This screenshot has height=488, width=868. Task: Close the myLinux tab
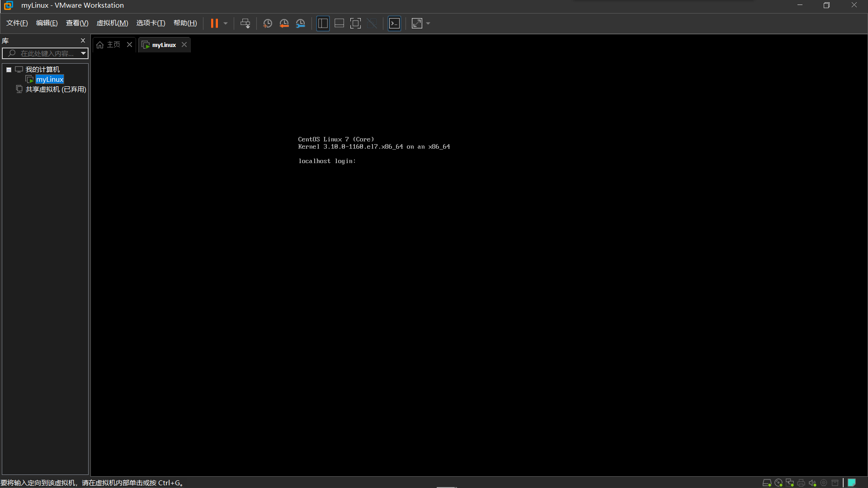pos(184,45)
